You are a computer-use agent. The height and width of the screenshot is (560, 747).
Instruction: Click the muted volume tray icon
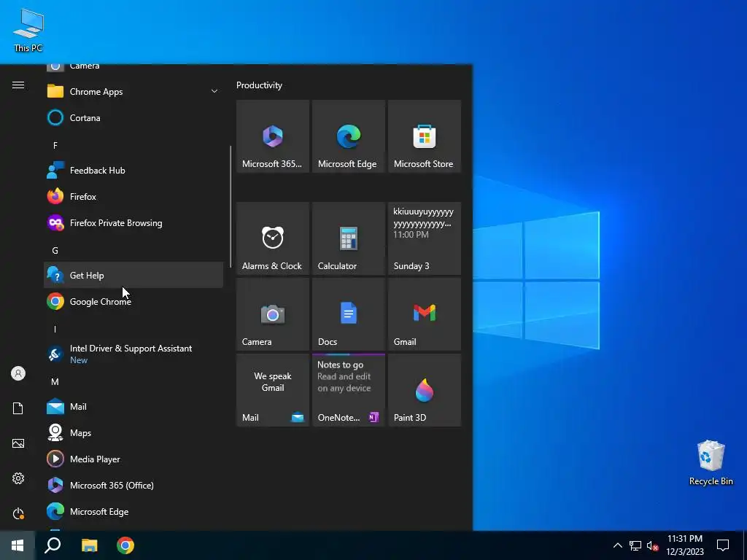[652, 545]
